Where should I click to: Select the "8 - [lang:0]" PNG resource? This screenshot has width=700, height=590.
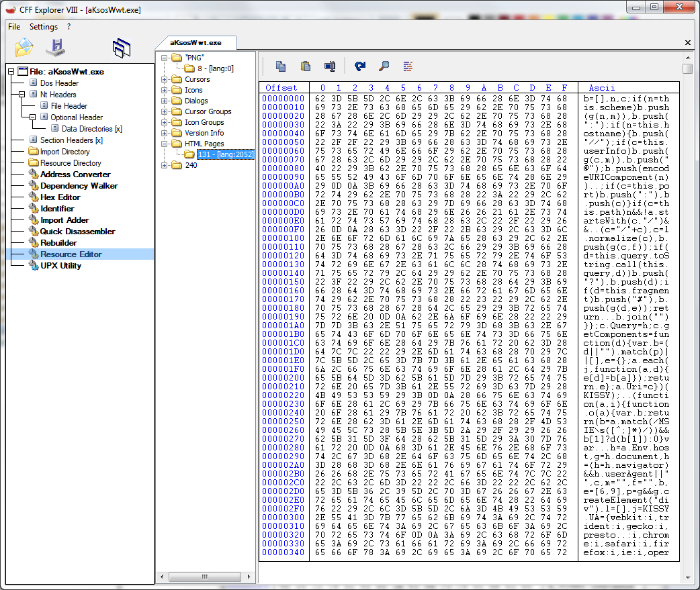(x=216, y=68)
